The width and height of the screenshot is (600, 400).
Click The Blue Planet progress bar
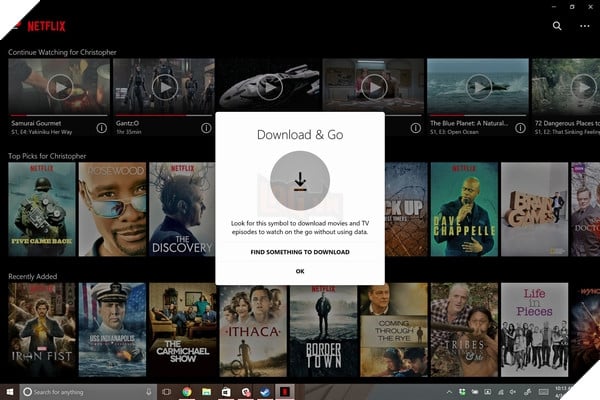[x=478, y=115]
